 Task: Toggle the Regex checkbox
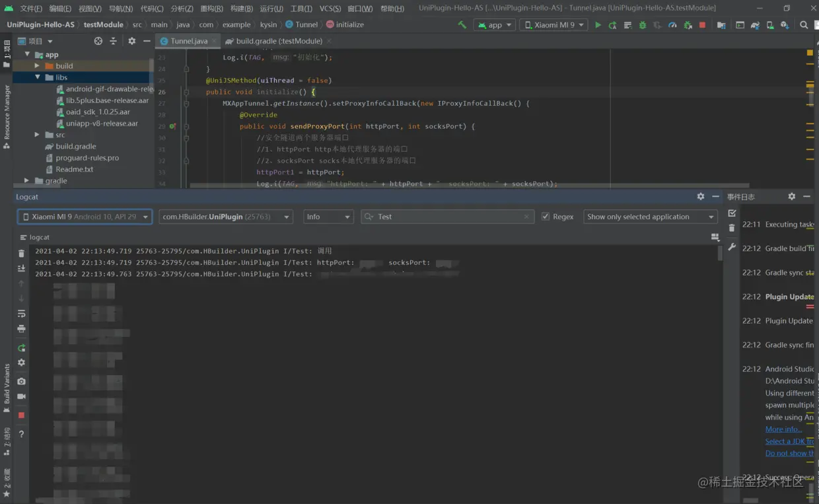[545, 217]
